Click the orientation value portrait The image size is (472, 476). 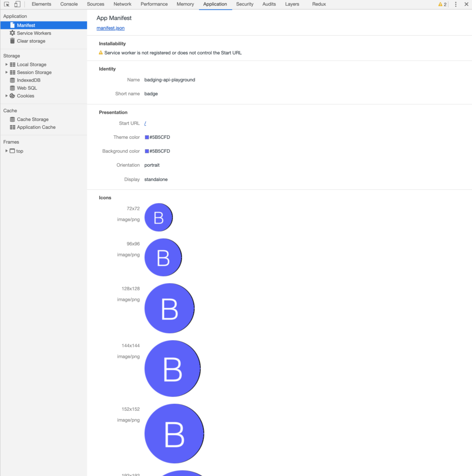(152, 165)
